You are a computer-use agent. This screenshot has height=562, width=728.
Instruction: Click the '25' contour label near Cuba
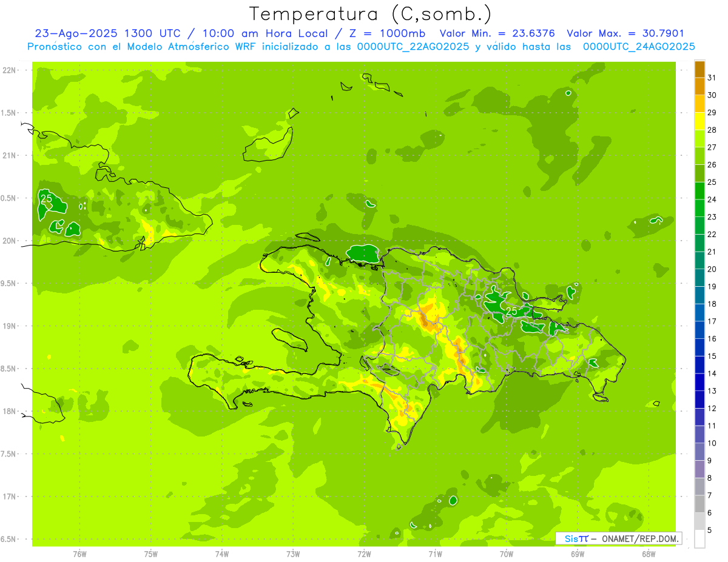(46, 198)
